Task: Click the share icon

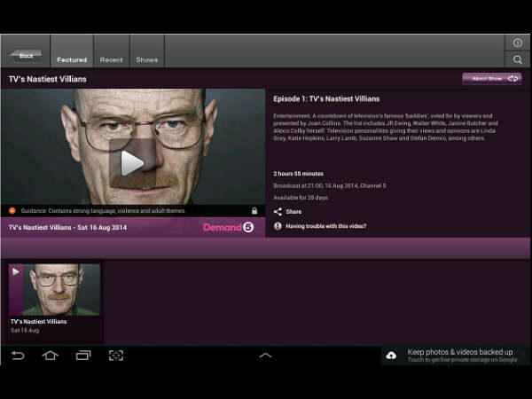Action: point(278,212)
